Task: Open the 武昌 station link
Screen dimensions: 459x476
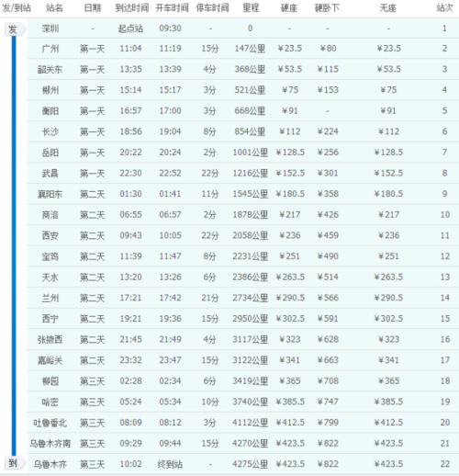Action: pyautogui.click(x=50, y=174)
